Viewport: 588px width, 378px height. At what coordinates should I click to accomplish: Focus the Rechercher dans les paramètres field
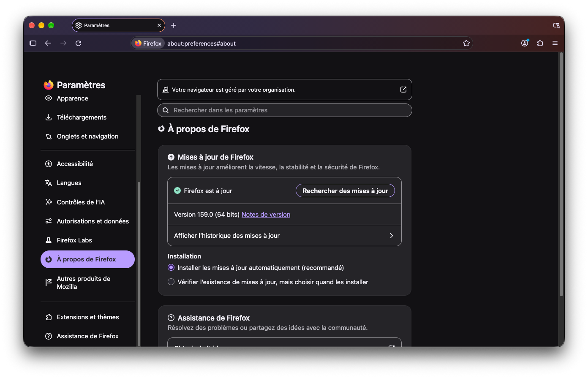click(284, 110)
